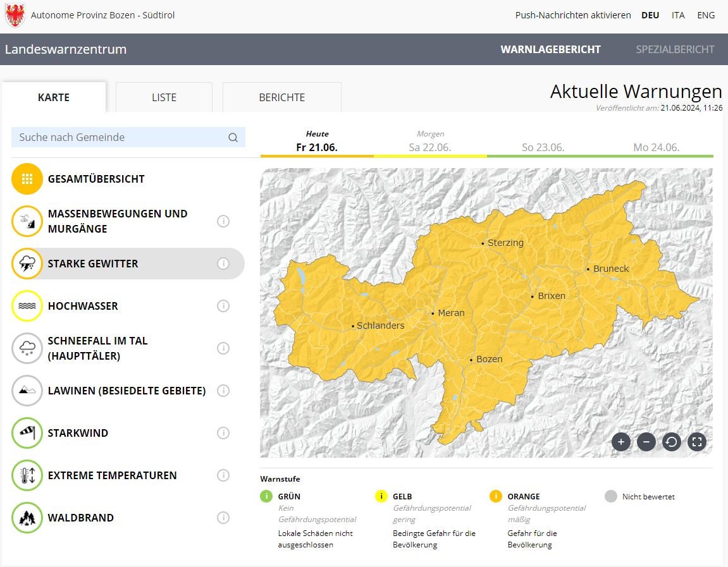Zoom out on the map
This screenshot has width=728, height=567.
pyautogui.click(x=646, y=442)
